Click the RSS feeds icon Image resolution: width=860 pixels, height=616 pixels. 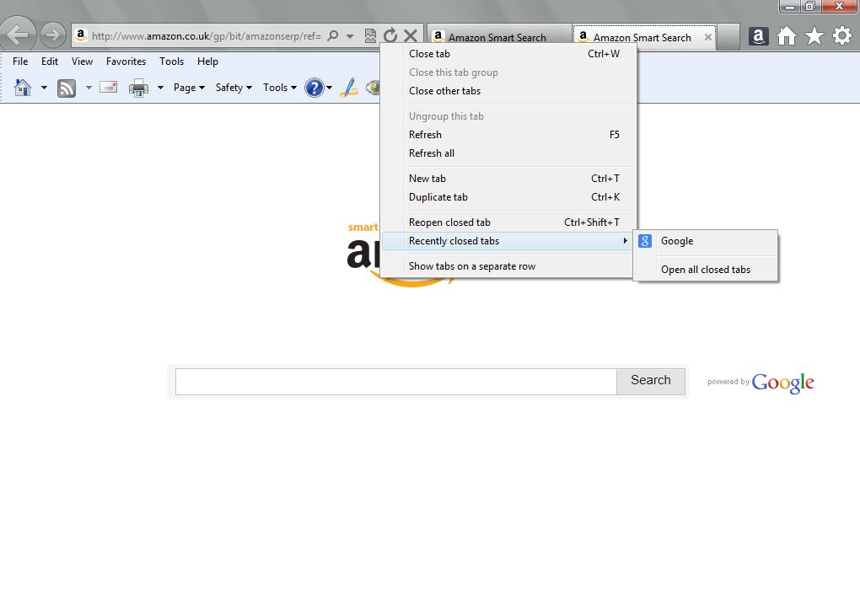(67, 88)
